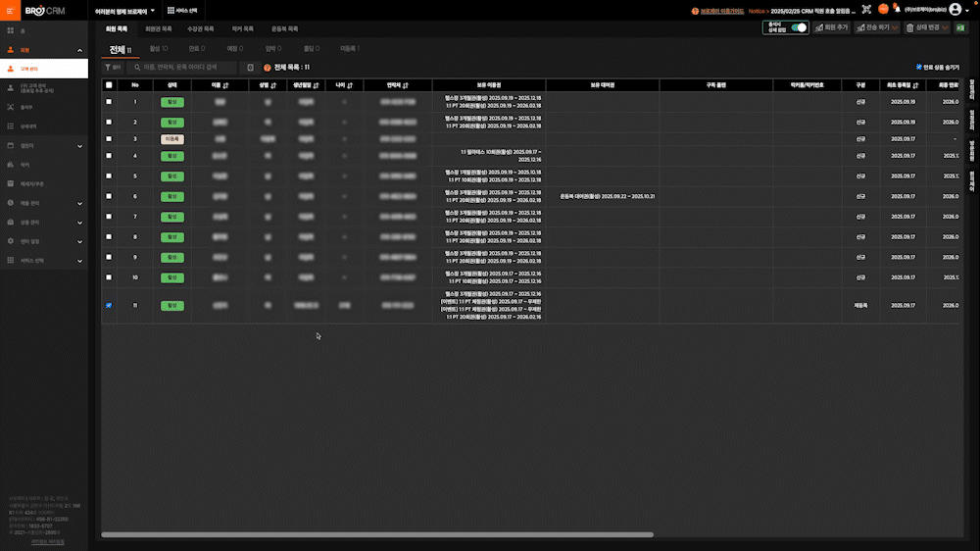Click the fullscreen scan icon in top bar
The width and height of the screenshot is (980, 551).
pyautogui.click(x=866, y=10)
